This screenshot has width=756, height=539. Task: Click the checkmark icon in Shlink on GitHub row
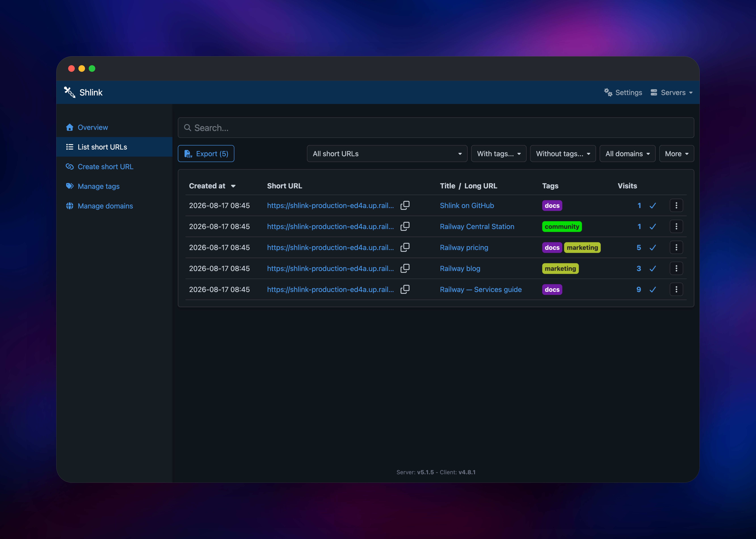coord(653,206)
